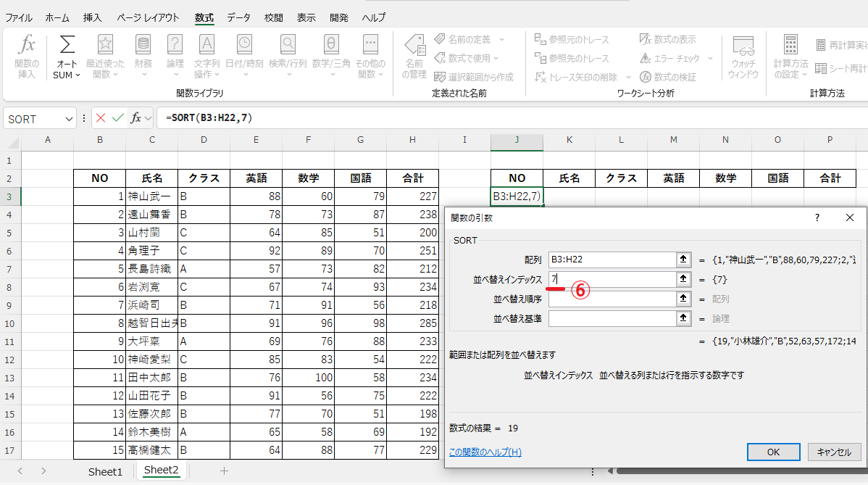Confirm formula with the green checkmark
The width and height of the screenshot is (868, 485).
[117, 118]
